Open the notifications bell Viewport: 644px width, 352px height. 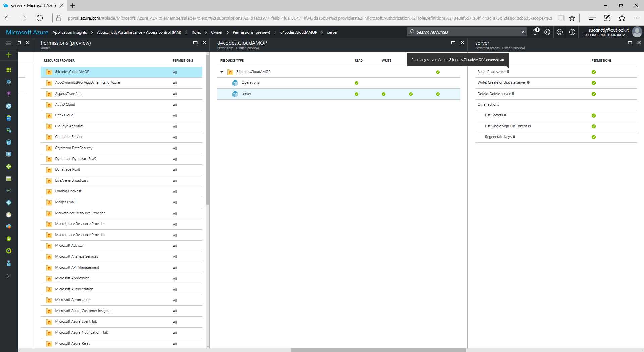(535, 32)
